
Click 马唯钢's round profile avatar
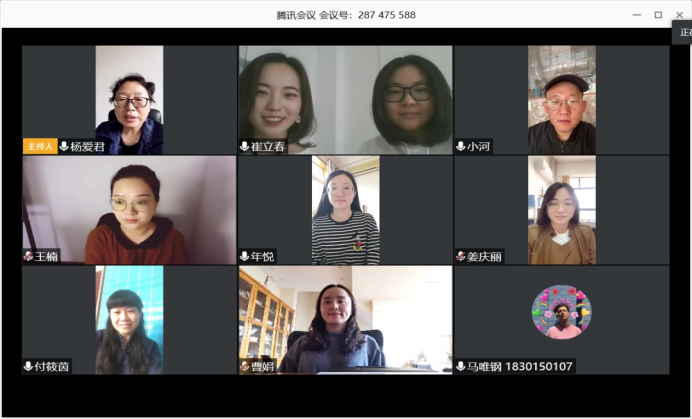(561, 312)
